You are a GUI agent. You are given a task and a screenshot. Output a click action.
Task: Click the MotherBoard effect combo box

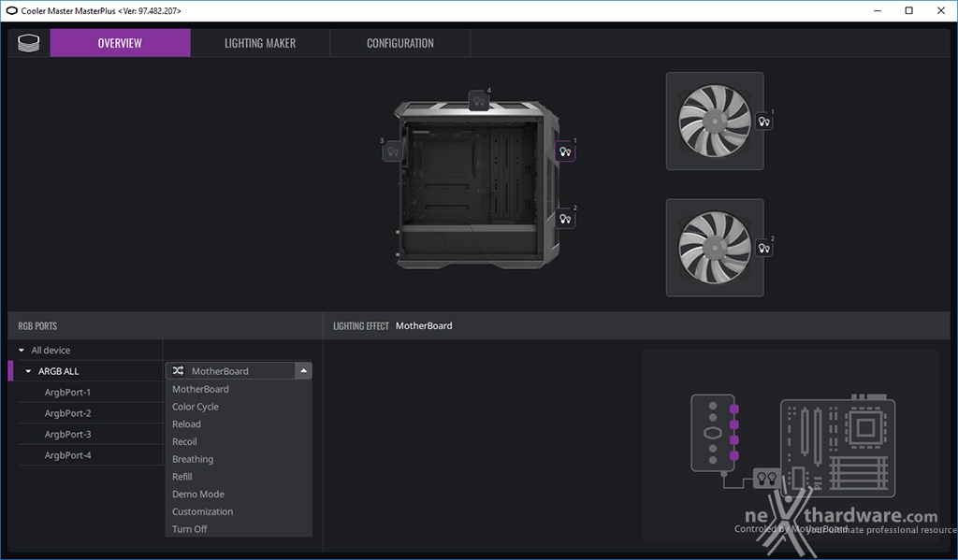[239, 371]
